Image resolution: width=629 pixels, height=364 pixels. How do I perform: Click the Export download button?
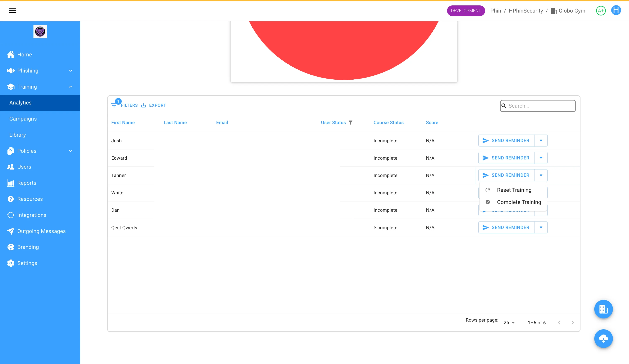click(153, 105)
